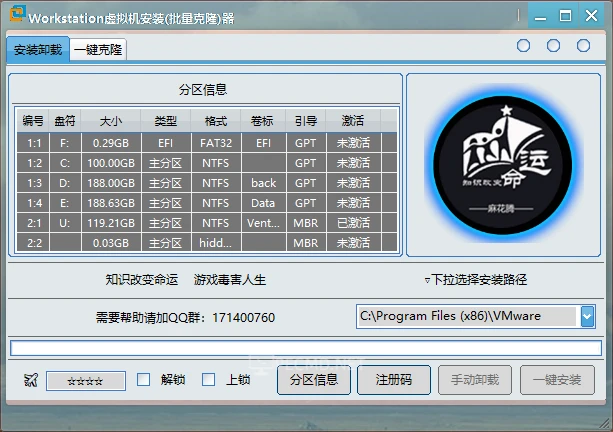Enable the 解锁 checkbox
Screen dimensions: 613x432
click(x=143, y=379)
